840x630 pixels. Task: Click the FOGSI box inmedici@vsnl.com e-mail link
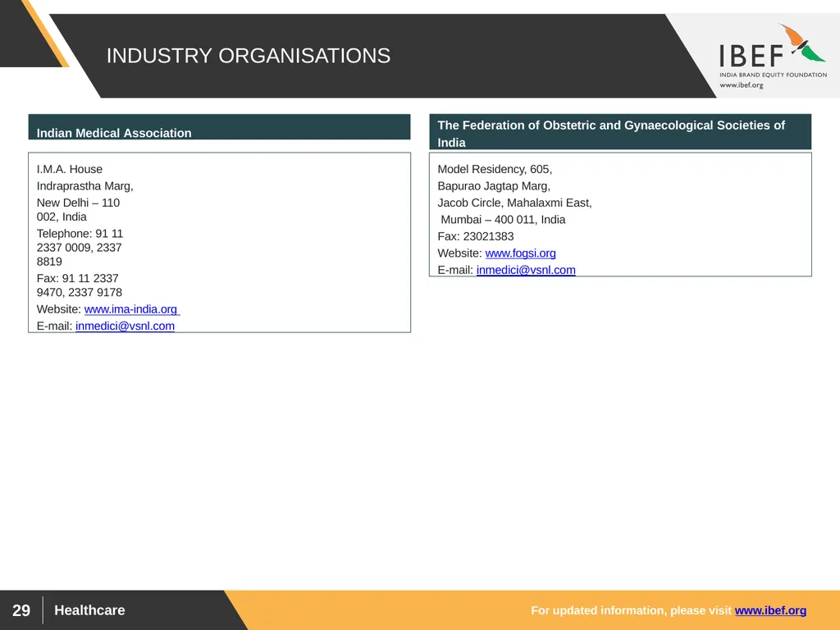(x=526, y=270)
